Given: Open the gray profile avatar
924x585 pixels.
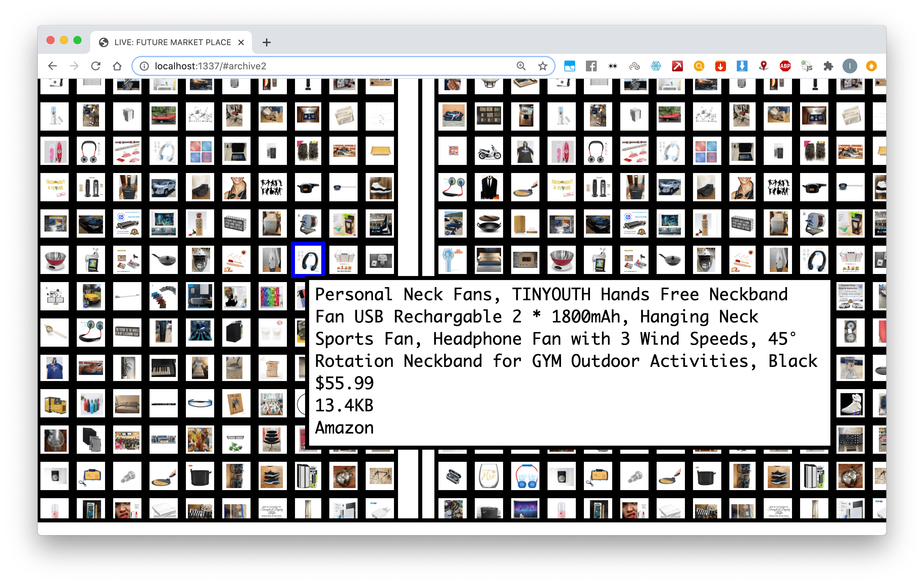Looking at the screenshot, I should tap(850, 66).
